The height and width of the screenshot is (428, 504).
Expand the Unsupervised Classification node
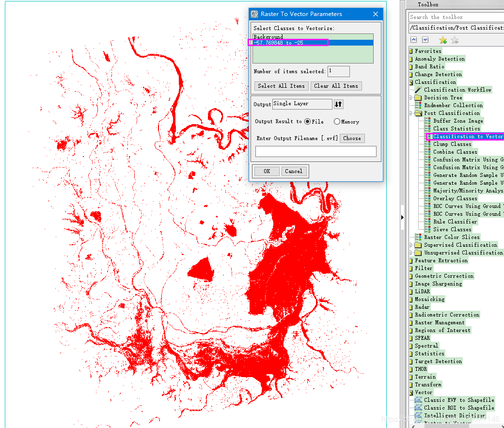411,253
